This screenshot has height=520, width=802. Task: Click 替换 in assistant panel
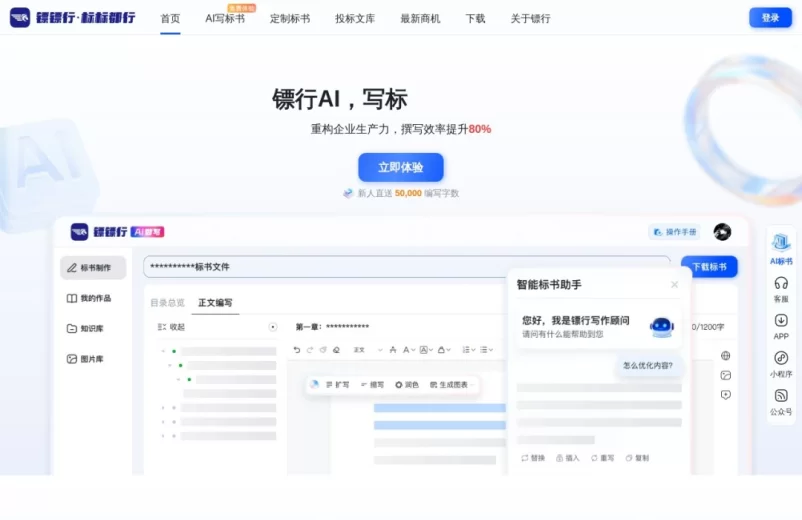(x=533, y=458)
